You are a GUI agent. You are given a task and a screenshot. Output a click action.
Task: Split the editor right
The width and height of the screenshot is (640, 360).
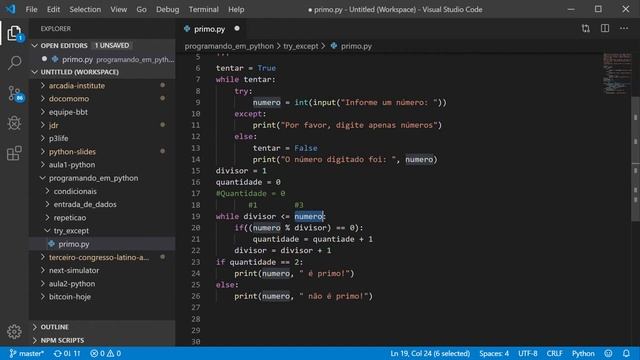point(605,29)
